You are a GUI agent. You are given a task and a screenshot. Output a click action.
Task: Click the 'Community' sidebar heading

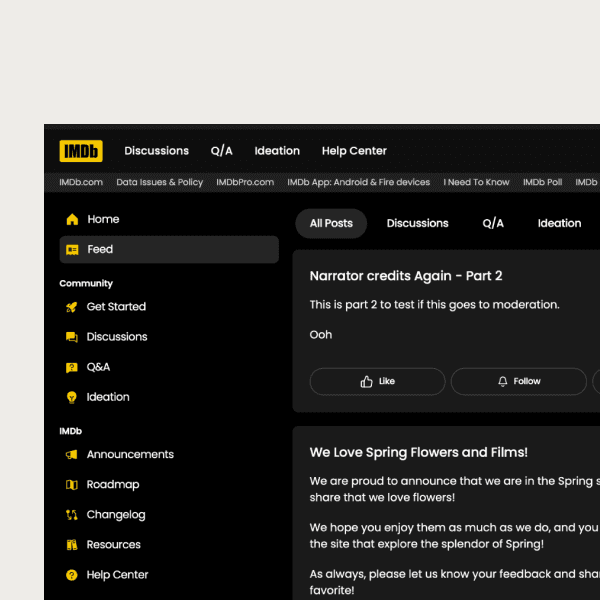point(86,284)
